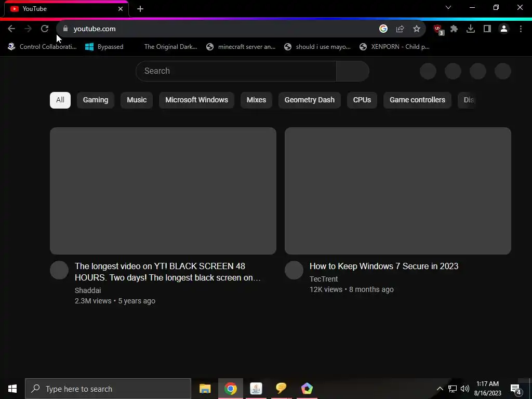Open Chrome's three-dot menu
Screen dimensions: 532x399
click(x=521, y=29)
